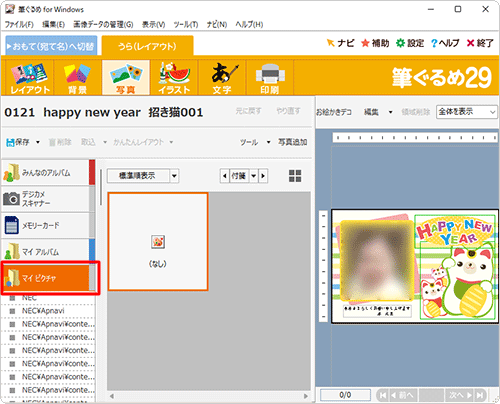
Task: Jump to first page button
Action: tap(383, 395)
